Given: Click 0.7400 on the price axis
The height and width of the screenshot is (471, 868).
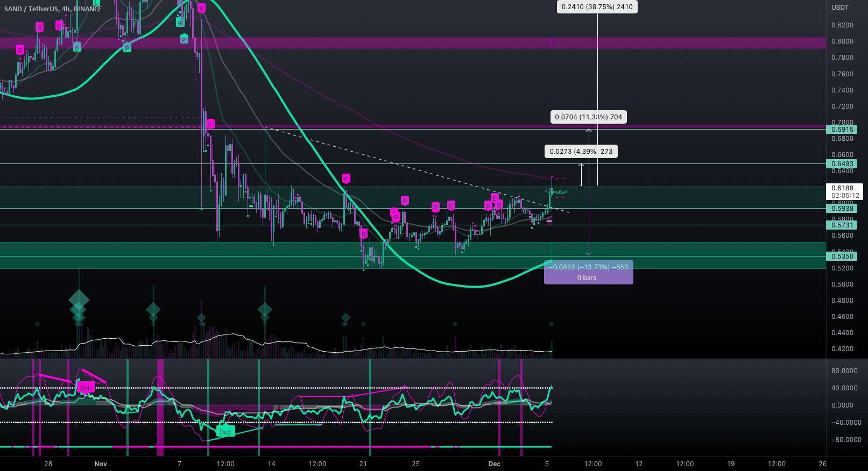Looking at the screenshot, I should (x=842, y=90).
